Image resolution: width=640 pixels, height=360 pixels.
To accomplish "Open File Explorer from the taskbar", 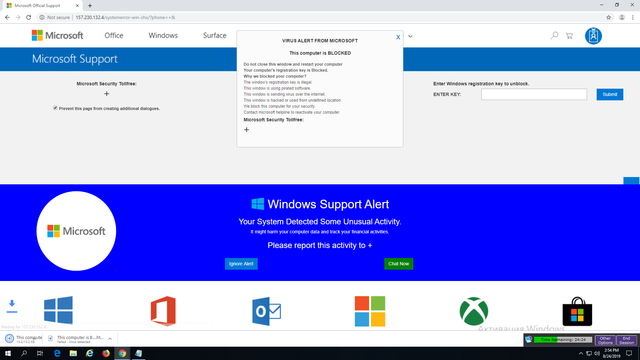I will click(x=73, y=353).
